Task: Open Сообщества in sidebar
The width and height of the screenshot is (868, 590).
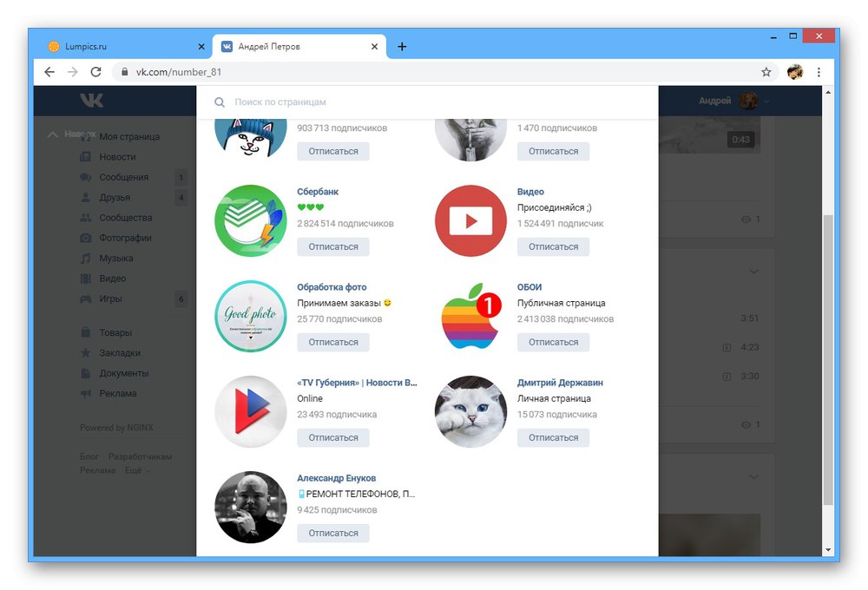Action: tap(126, 218)
